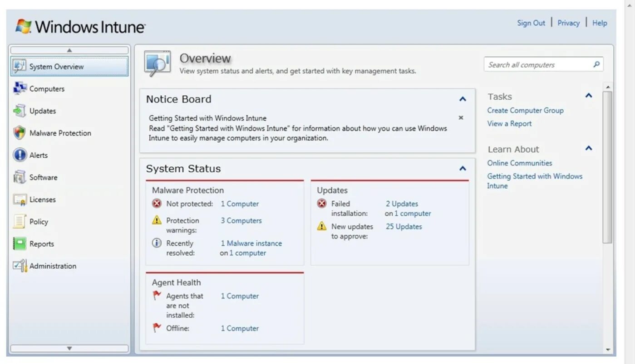Viewport: 635px width, 364px height.
Task: Click the main vertical scrollbar thumb
Action: [x=607, y=167]
